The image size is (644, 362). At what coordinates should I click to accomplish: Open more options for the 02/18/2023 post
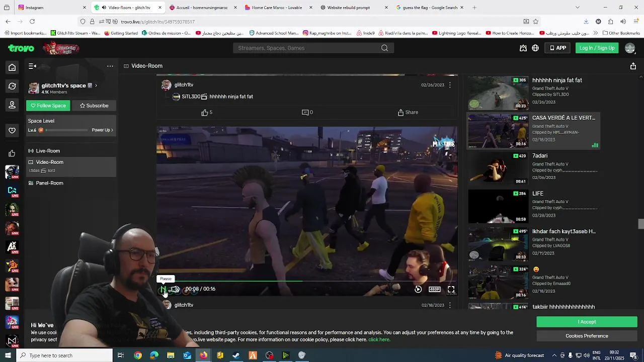point(450,305)
